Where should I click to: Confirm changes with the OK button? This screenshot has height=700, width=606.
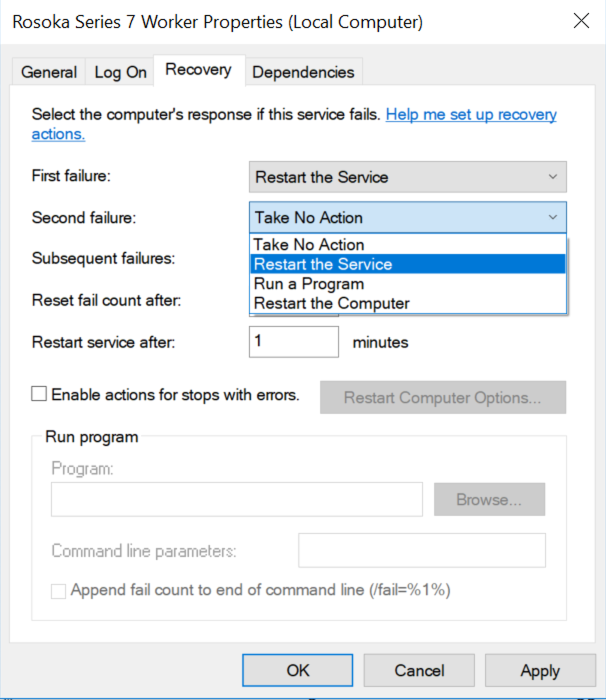point(297,670)
